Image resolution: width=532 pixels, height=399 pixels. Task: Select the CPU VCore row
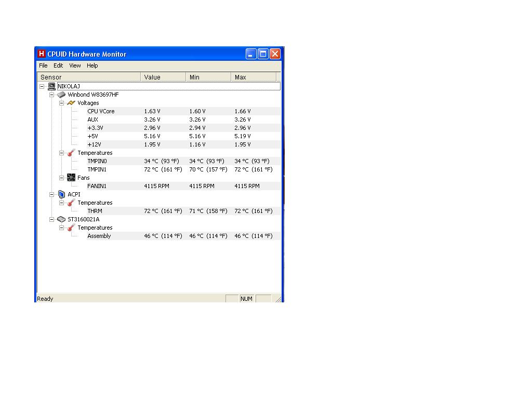(x=183, y=111)
